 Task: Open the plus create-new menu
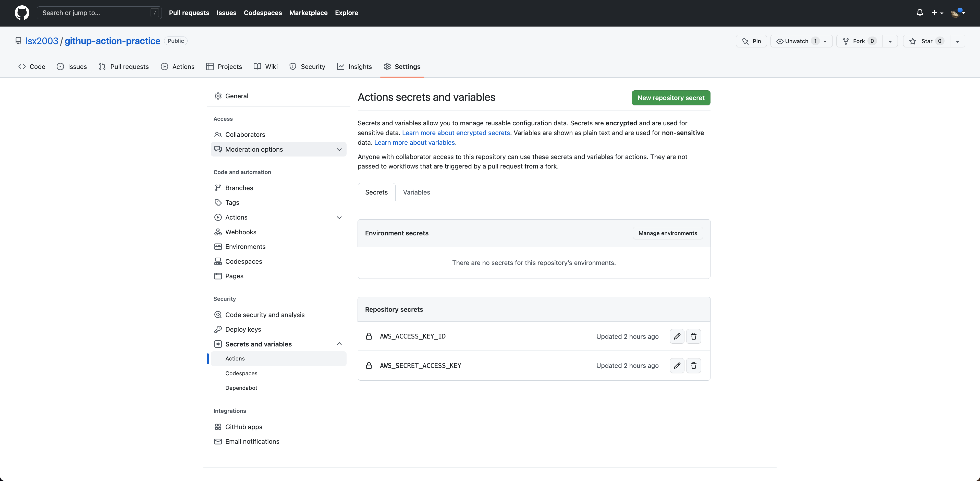tap(937, 13)
